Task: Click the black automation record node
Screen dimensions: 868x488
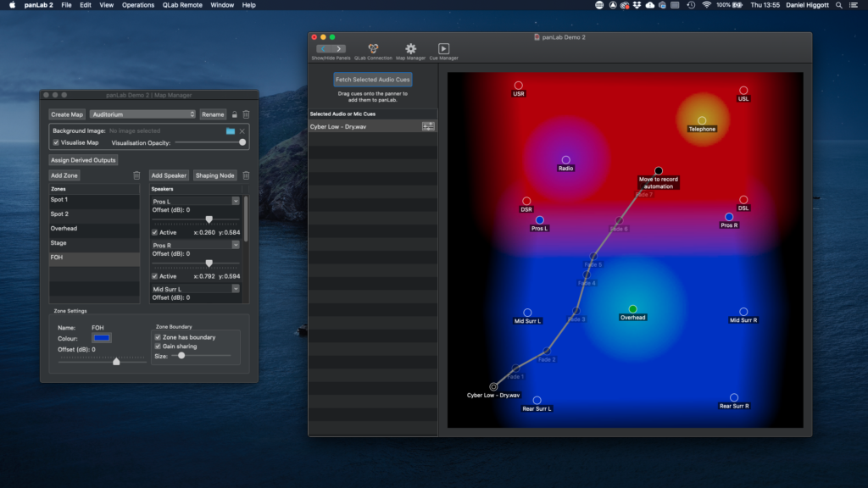Action: (x=658, y=171)
